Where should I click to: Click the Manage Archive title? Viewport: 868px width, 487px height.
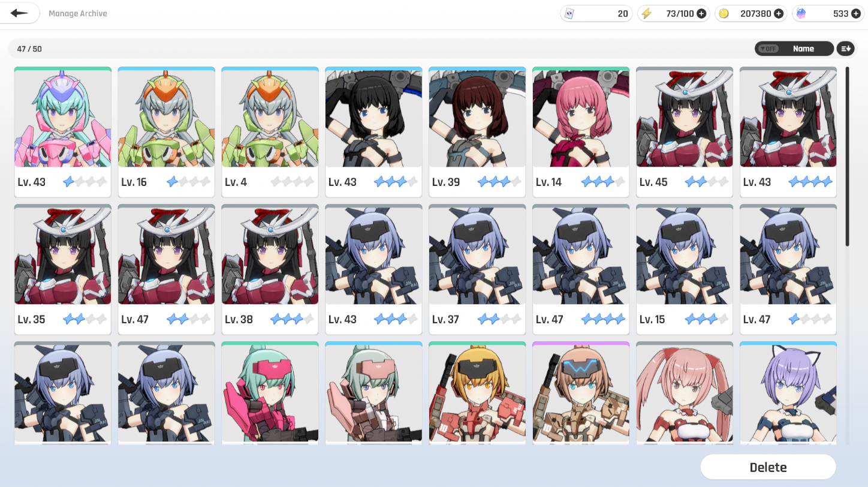tap(78, 13)
